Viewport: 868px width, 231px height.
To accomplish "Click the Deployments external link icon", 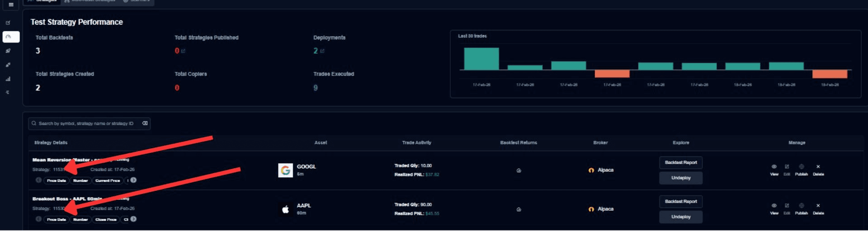I will click(322, 51).
